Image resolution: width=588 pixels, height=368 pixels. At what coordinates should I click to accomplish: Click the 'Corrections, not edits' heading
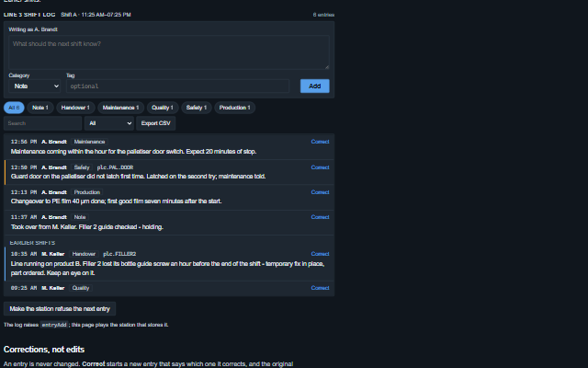(x=44, y=350)
